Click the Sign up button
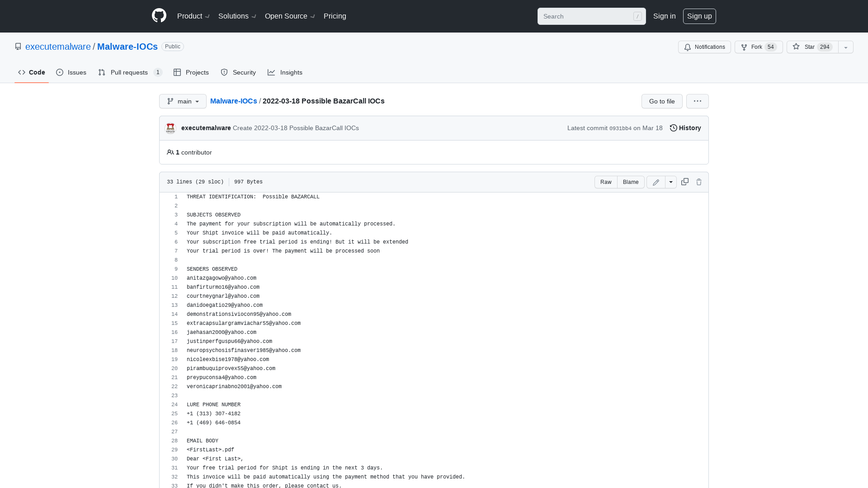 [699, 16]
